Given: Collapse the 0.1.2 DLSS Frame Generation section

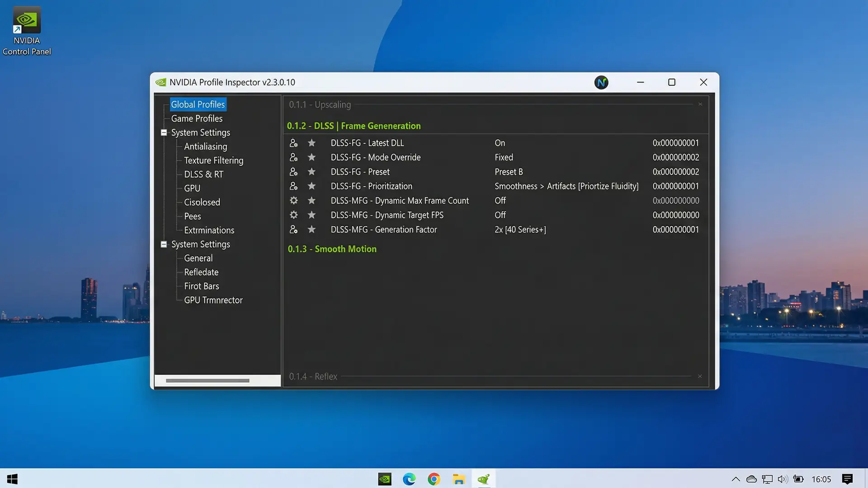Looking at the screenshot, I should point(354,126).
